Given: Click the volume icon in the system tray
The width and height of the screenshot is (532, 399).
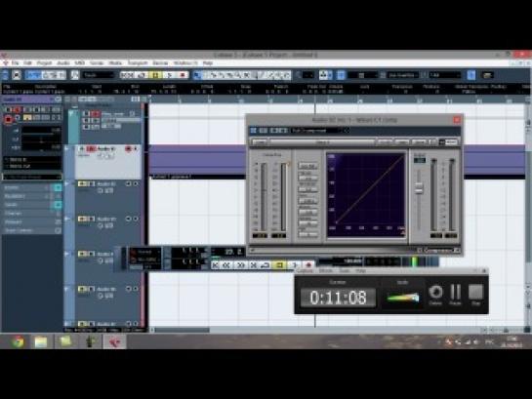Looking at the screenshot, I should pos(475,342).
